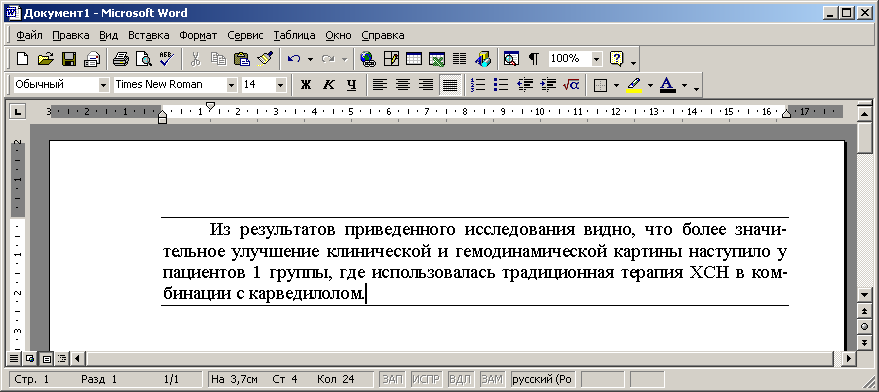Open the Вид menu
This screenshot has width=879, height=392.
click(108, 35)
